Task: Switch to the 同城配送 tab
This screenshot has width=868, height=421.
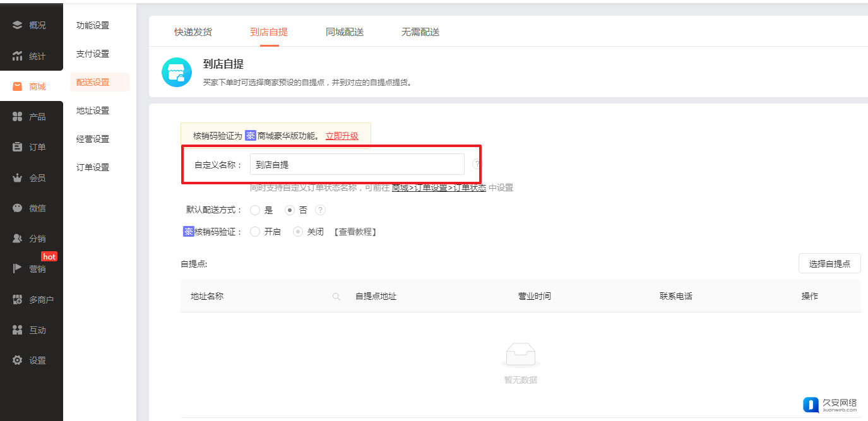Action: (x=345, y=32)
